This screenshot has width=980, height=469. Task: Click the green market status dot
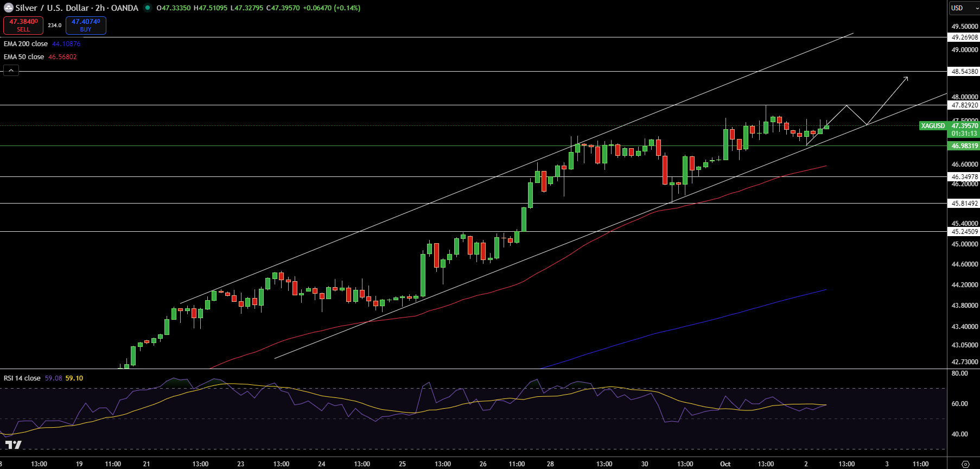point(147,8)
